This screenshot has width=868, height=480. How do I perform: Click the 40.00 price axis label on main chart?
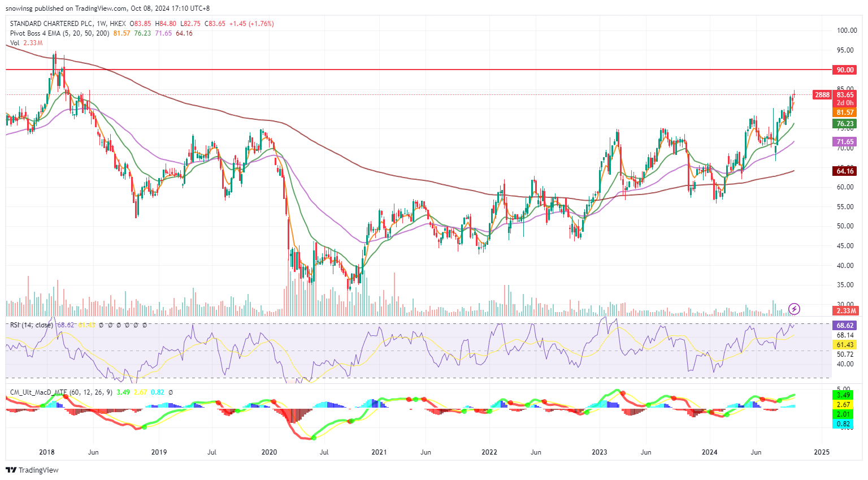tap(845, 266)
